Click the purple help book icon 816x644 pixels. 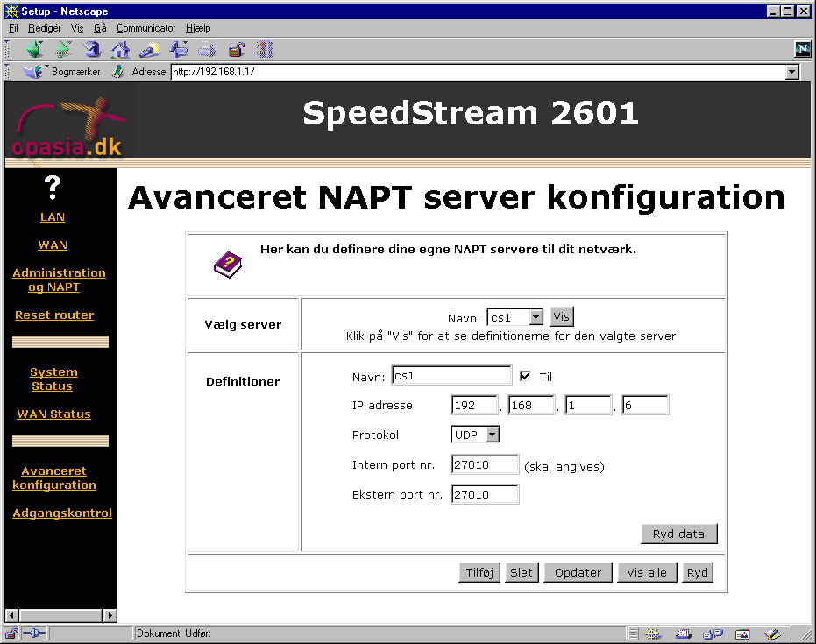pos(228,264)
